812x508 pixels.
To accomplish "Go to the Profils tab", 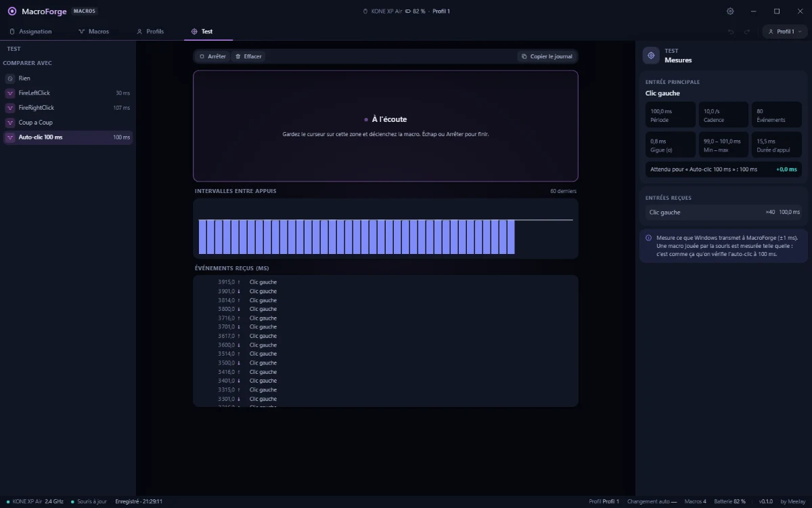I will pos(150,32).
